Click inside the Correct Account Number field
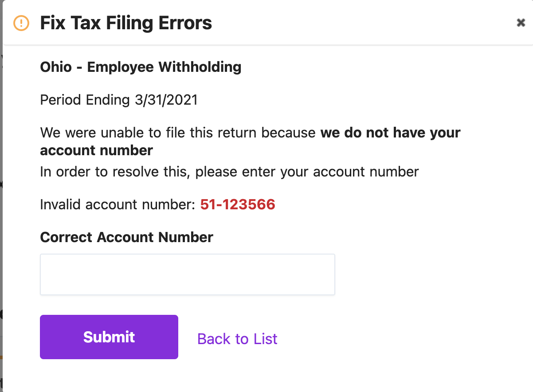This screenshot has width=533, height=392. click(187, 274)
